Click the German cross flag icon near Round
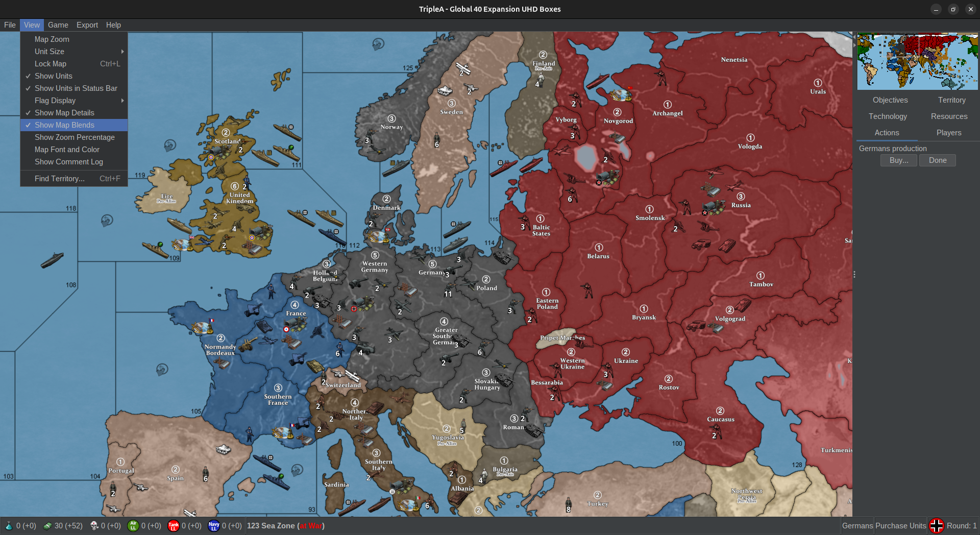This screenshot has width=980, height=535. coord(937,526)
